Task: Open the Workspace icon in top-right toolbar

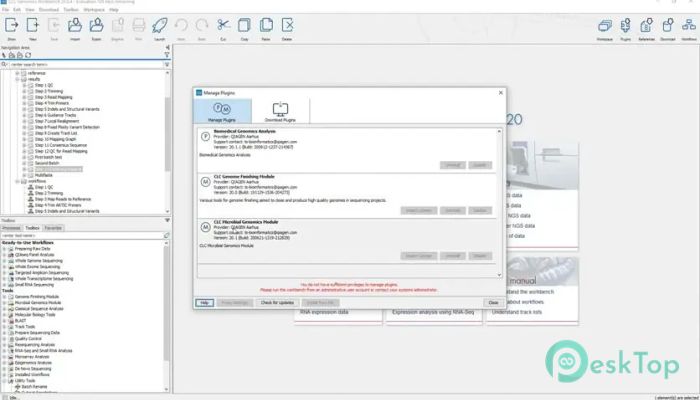Action: click(604, 26)
